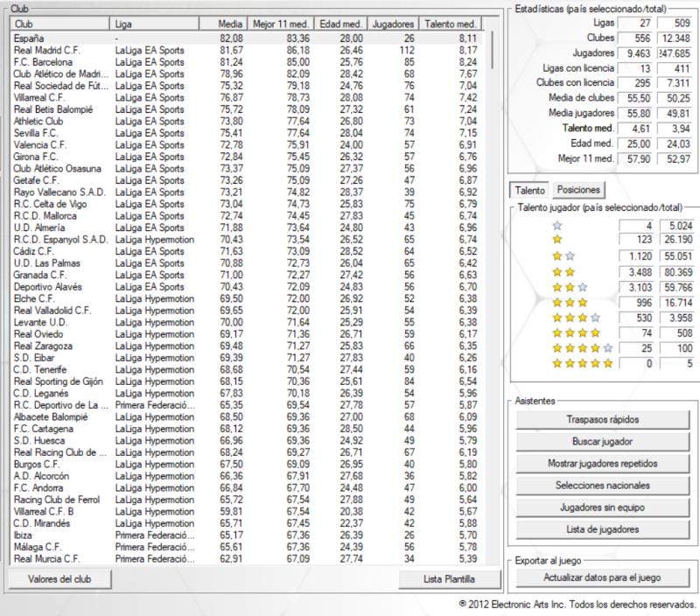Select Málaga C.F. row

(248, 547)
